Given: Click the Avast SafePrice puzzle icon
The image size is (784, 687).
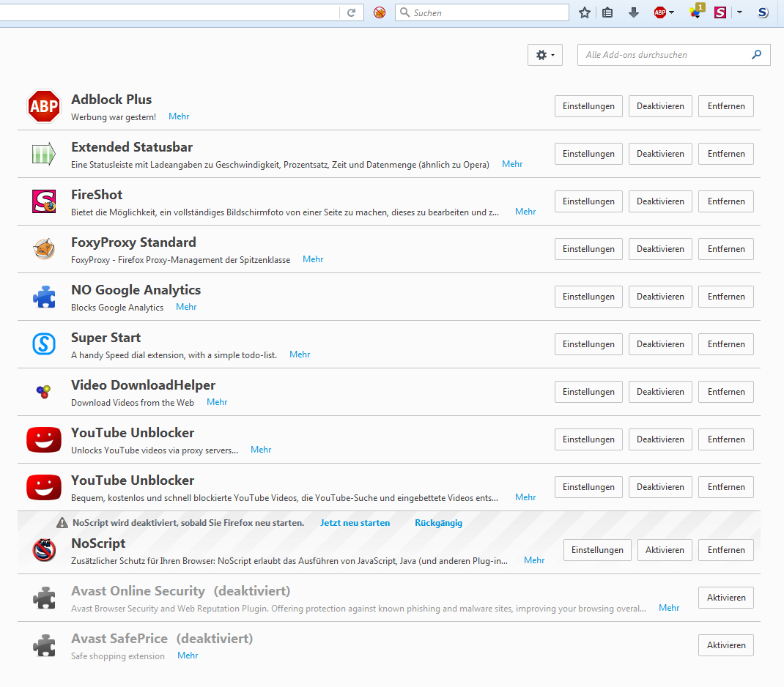Looking at the screenshot, I should (x=44, y=645).
